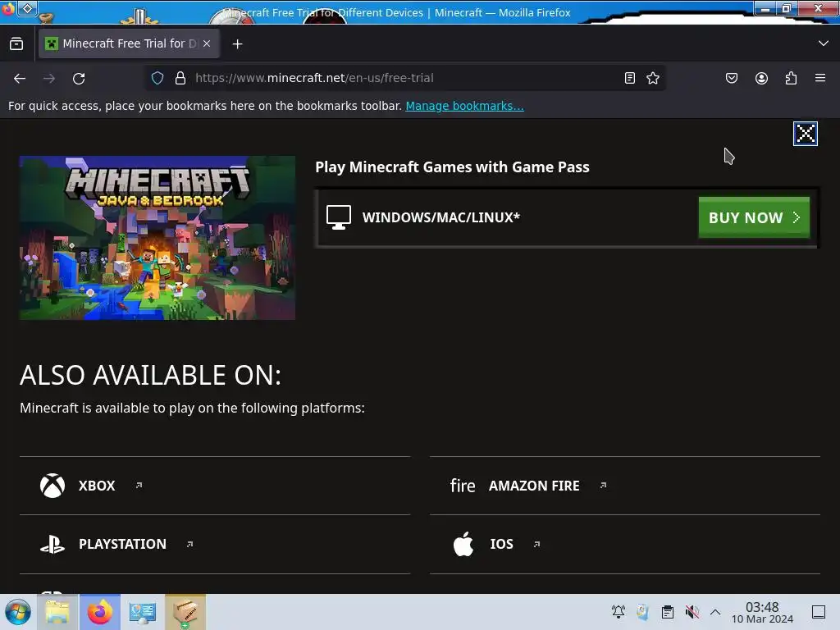Open tracking protection shield info
Screen dimensions: 840x630
click(157, 78)
